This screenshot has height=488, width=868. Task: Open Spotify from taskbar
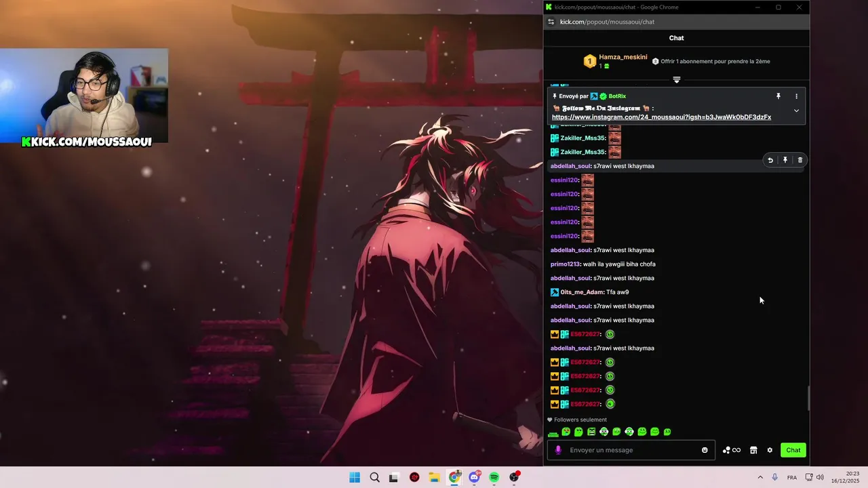(494, 477)
